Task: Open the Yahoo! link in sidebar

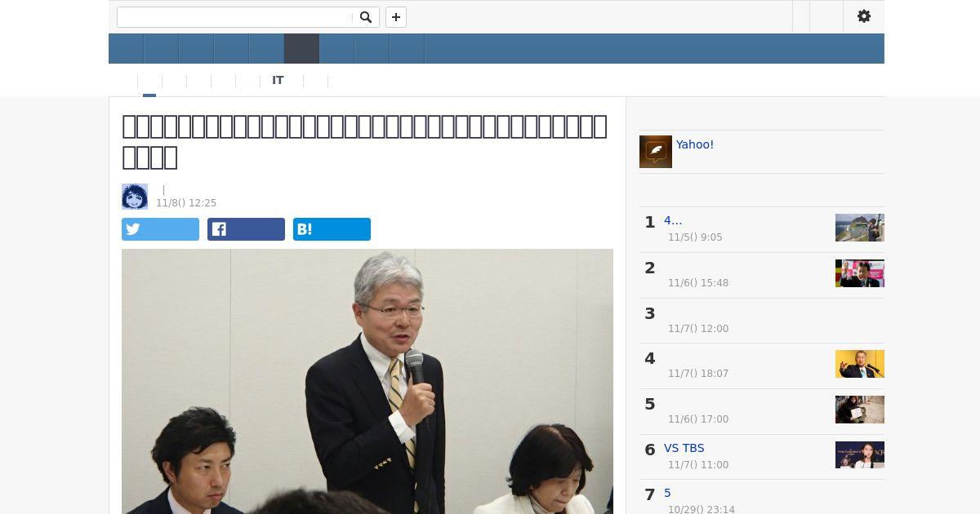Action: (695, 144)
